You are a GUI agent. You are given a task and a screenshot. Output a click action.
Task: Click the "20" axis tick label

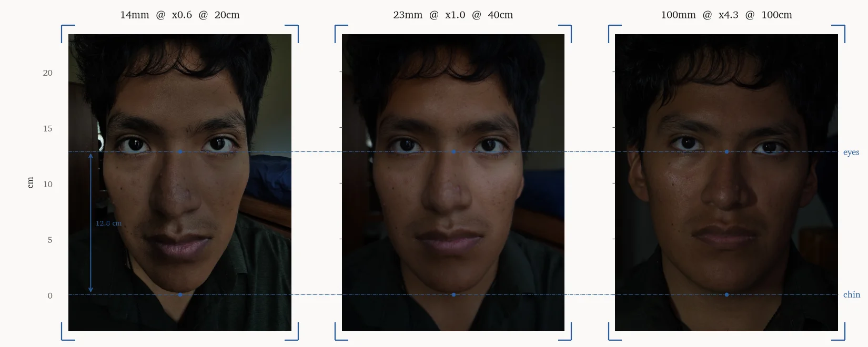pos(47,73)
